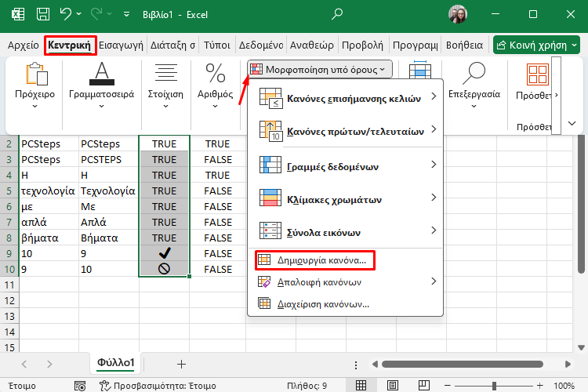Select row header 12
The height and width of the screenshot is (392, 588).
pyautogui.click(x=9, y=300)
